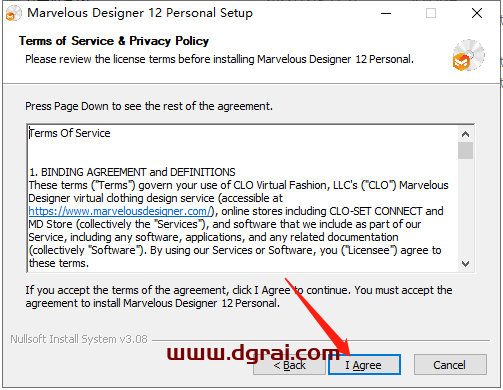Click the license scrollbar up arrow
The height and width of the screenshot is (390, 503).
pyautogui.click(x=465, y=134)
